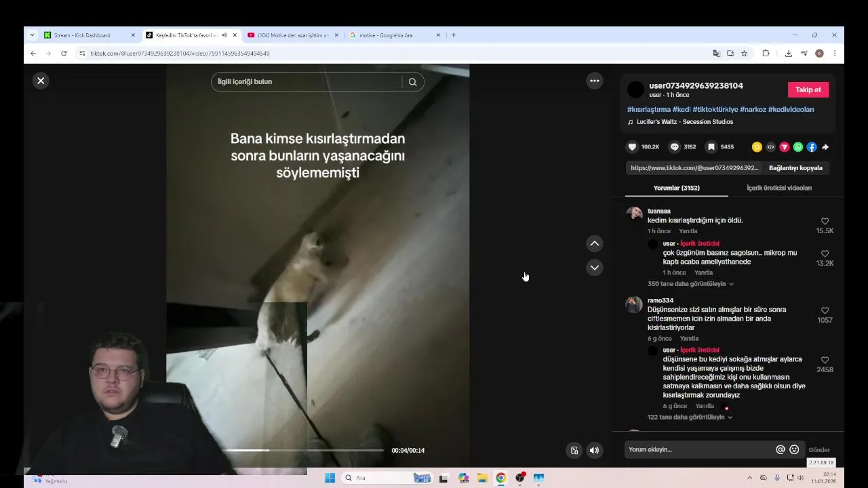The width and height of the screenshot is (868, 488).
Task: Switch to the Stream - Kick Dashboard tab
Action: [89, 35]
